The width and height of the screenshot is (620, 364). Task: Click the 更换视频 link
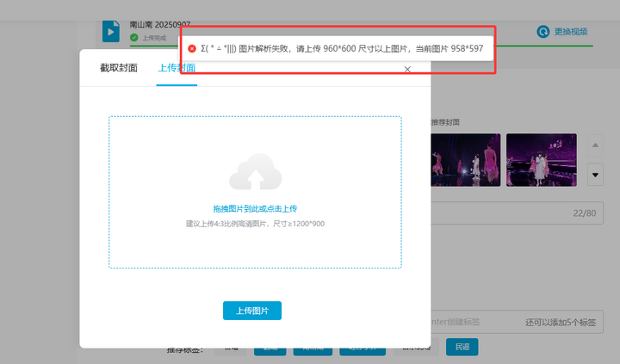tap(571, 32)
